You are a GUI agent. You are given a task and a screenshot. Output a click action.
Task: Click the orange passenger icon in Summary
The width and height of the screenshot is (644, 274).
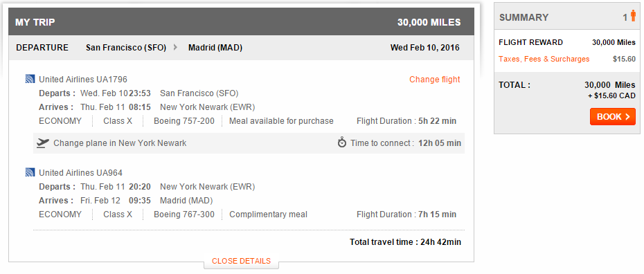(x=633, y=17)
